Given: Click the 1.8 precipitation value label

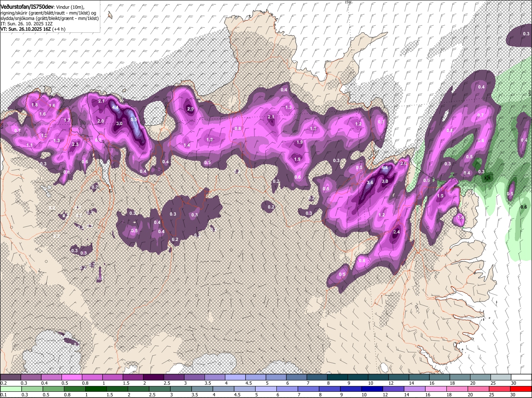Looking at the screenshot, I should tap(34, 105).
